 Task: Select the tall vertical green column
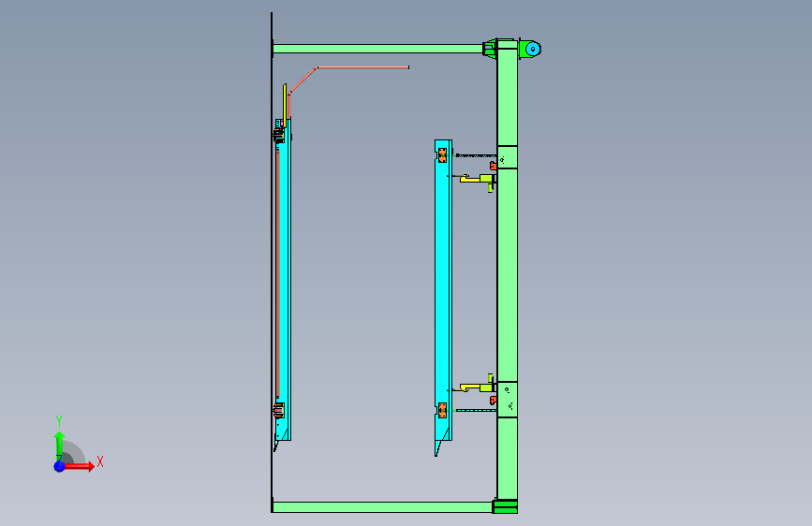(x=507, y=270)
